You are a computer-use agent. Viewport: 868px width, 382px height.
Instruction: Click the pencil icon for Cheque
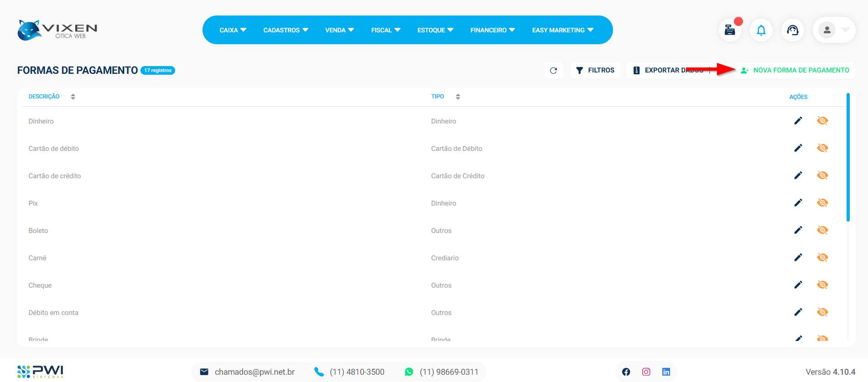[798, 285]
